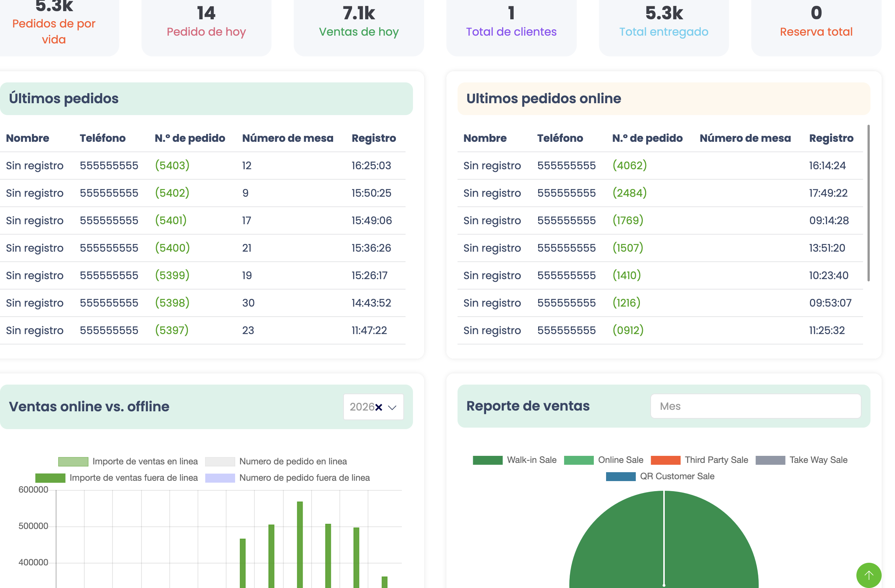
Task: Click the green scroll-to-top arrow button
Action: coord(868,575)
